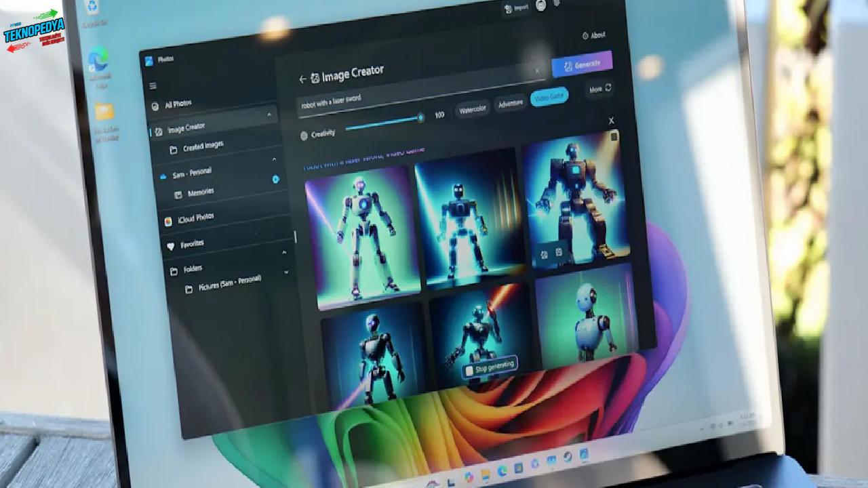Image resolution: width=868 pixels, height=488 pixels.
Task: Click the Stop generating button
Action: tap(490, 367)
